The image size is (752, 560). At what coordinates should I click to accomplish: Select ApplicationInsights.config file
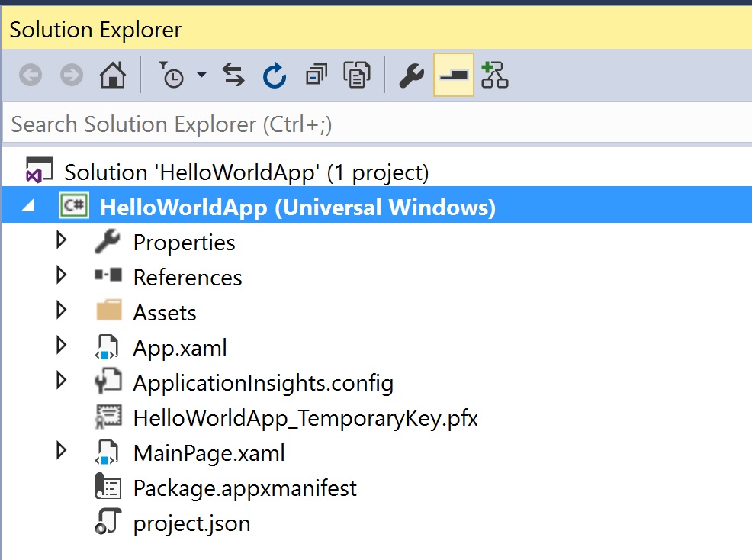263,384
